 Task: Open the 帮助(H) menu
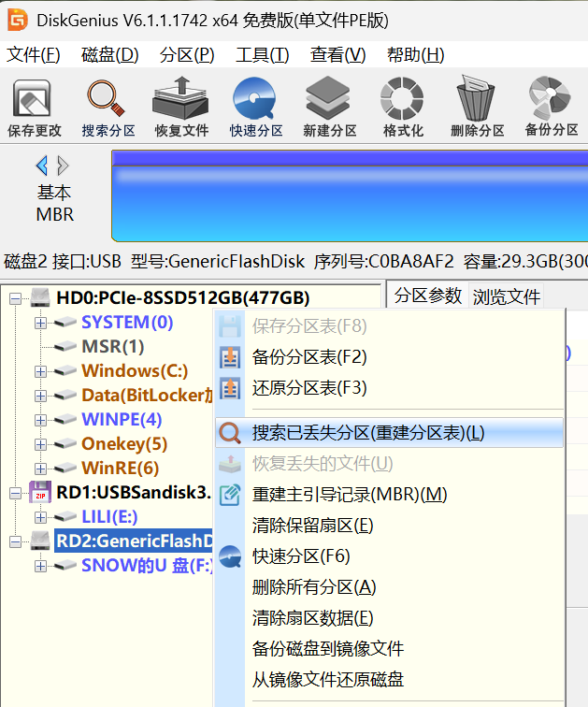[415, 55]
